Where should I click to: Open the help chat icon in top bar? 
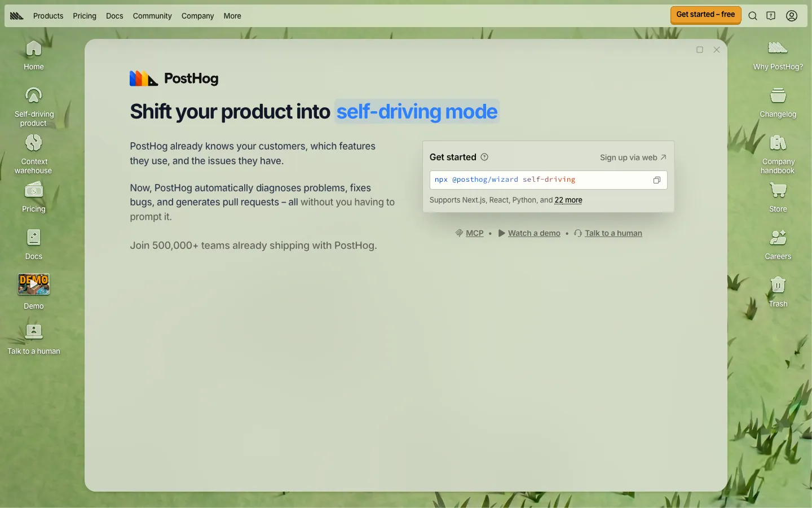pos(771,16)
